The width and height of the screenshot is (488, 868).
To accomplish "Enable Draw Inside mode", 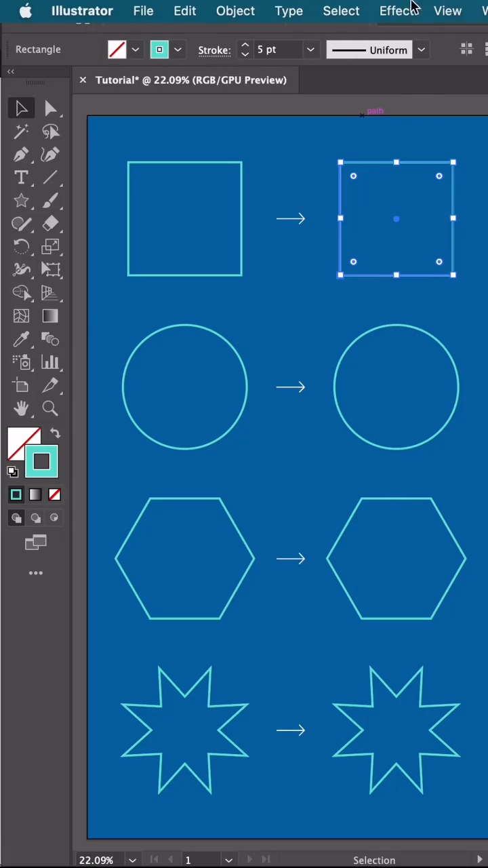I will tap(54, 518).
